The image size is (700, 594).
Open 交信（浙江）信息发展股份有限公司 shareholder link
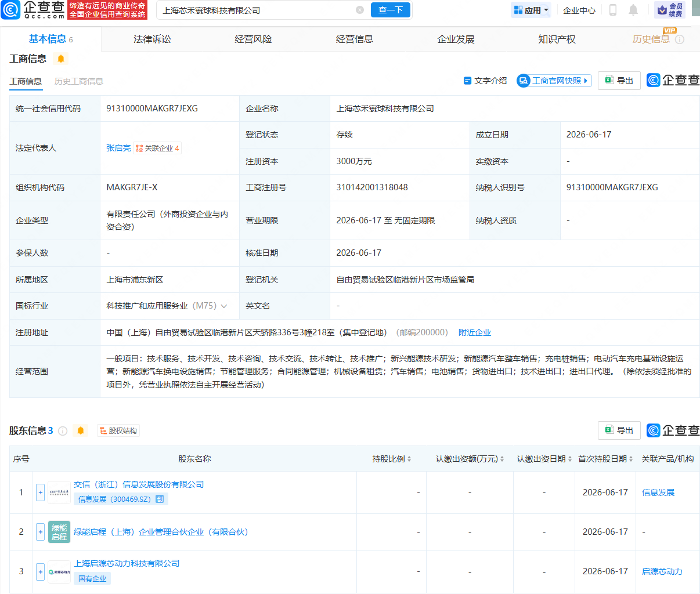click(x=139, y=484)
